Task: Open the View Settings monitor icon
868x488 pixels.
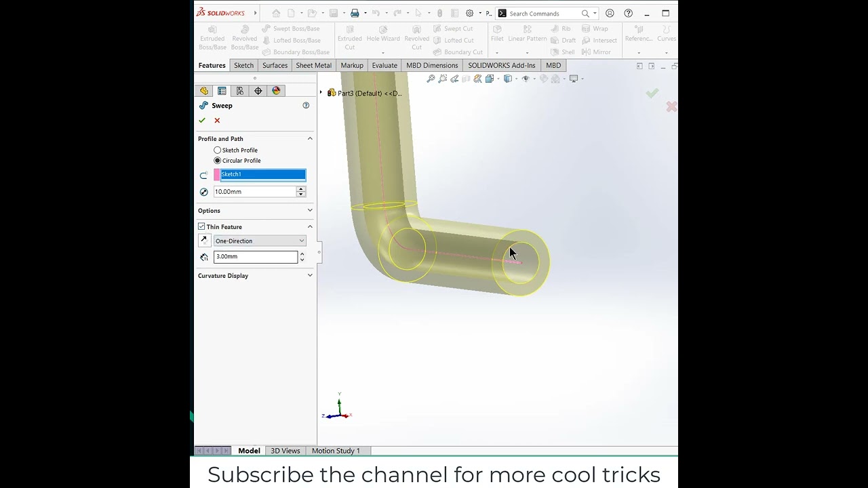Action: click(x=574, y=79)
